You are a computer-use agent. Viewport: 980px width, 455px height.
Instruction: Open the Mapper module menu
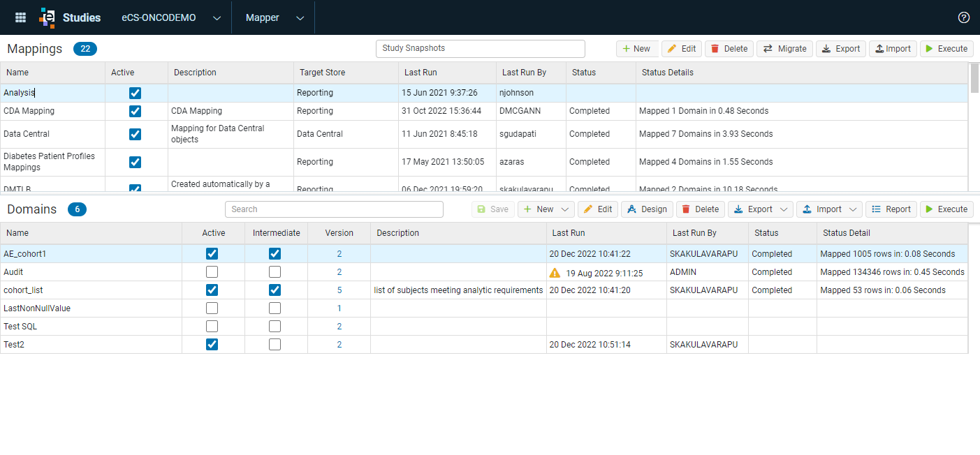(x=275, y=17)
